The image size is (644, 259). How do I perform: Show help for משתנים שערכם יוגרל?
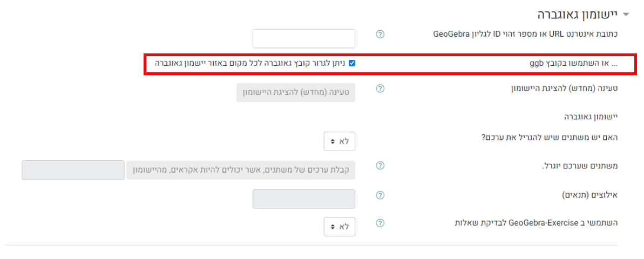[381, 166]
